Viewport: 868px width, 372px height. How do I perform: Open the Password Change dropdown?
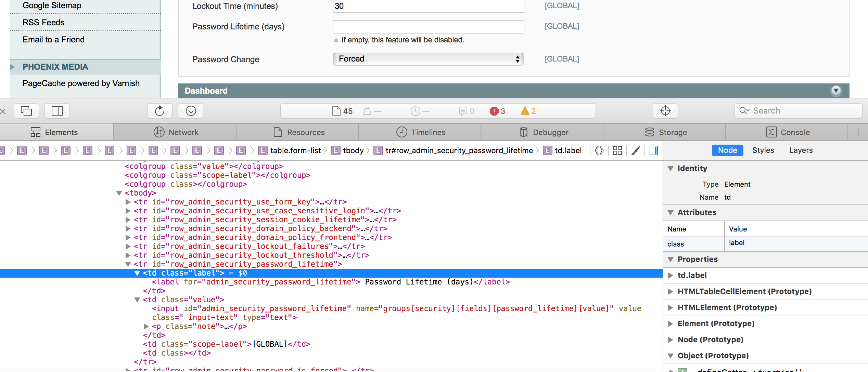click(x=428, y=59)
